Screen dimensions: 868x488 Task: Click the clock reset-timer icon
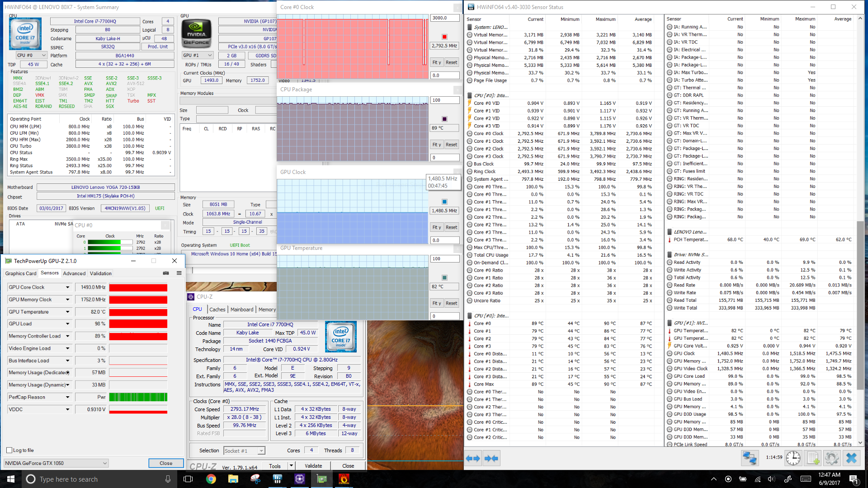(793, 458)
